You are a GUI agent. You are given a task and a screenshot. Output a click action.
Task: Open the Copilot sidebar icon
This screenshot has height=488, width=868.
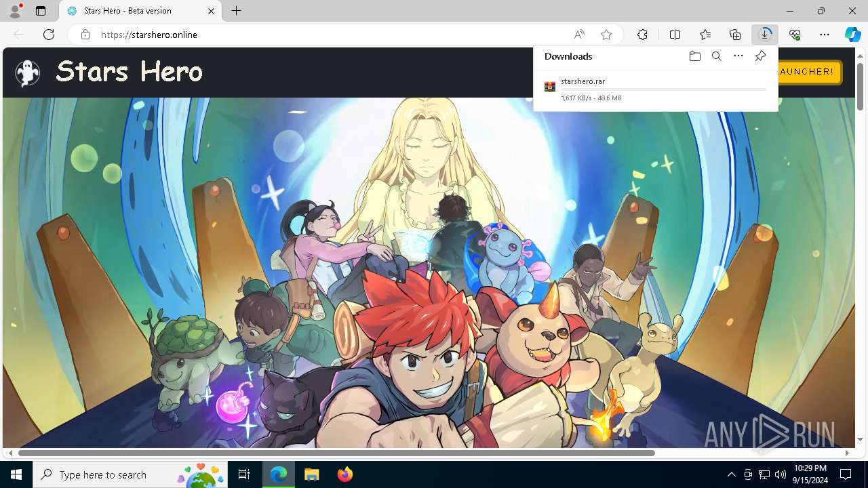[x=852, y=35]
